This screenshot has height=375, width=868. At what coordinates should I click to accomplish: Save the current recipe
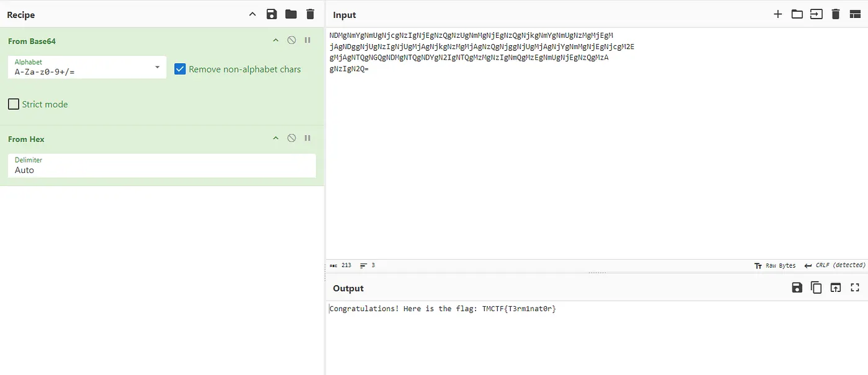[x=271, y=14]
